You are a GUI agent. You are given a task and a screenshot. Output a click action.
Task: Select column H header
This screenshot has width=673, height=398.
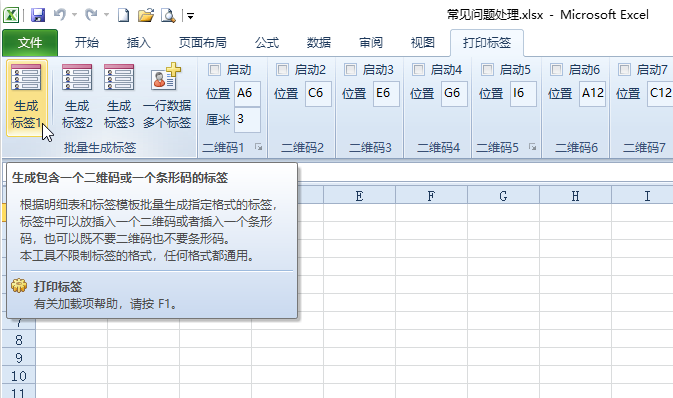[x=575, y=196]
